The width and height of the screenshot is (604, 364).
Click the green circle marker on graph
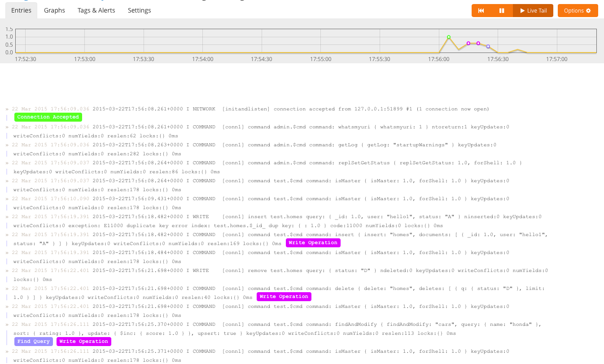[448, 37]
